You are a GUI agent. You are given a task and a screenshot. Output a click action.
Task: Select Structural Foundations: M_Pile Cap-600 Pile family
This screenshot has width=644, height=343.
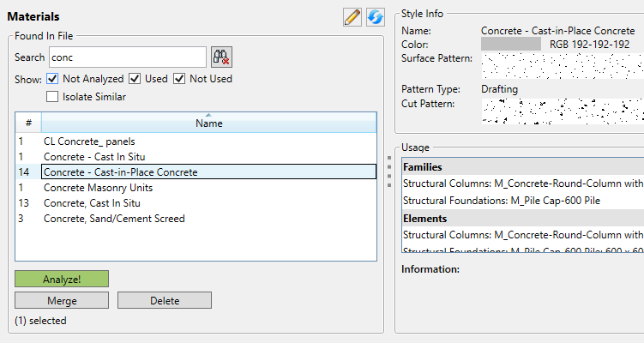[523, 201]
